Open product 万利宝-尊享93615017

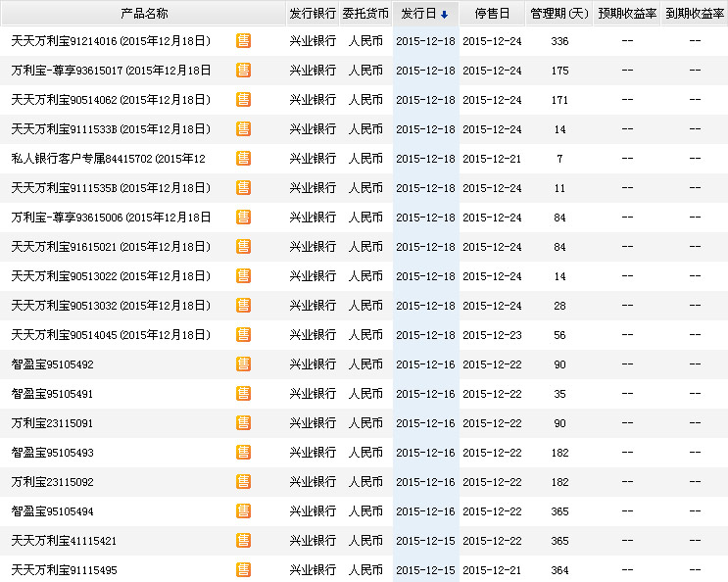pos(111,71)
